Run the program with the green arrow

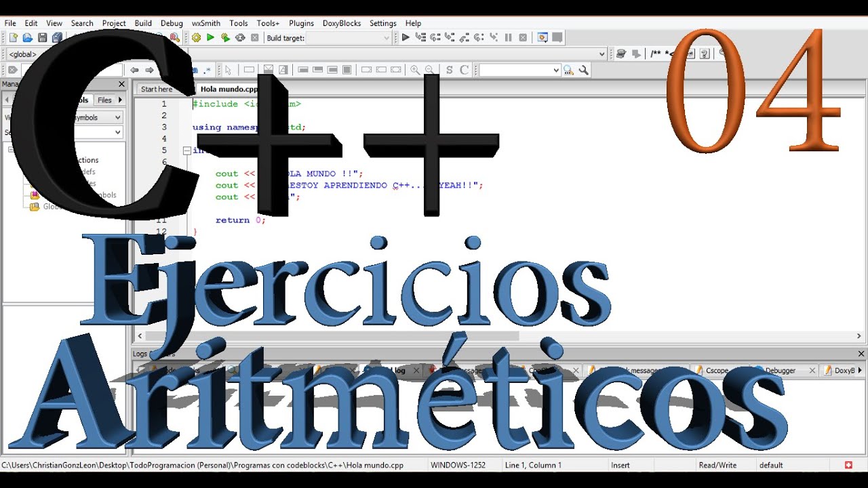[210, 38]
